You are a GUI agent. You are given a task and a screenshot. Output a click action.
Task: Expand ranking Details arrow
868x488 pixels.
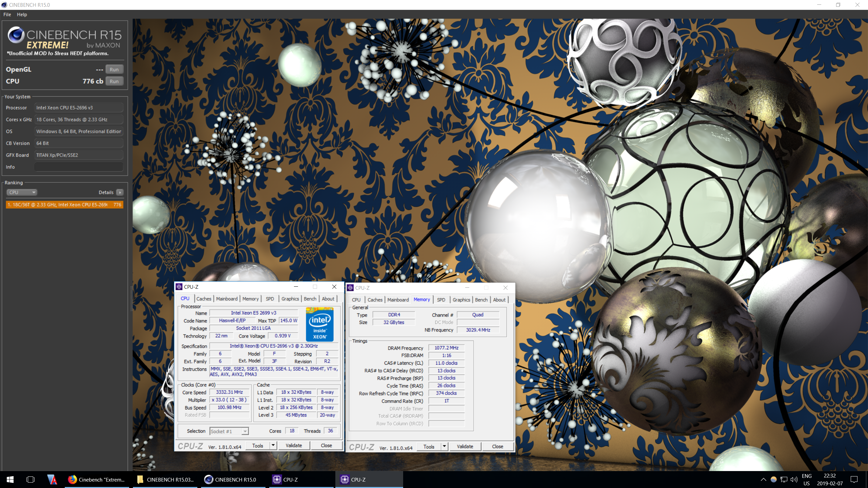120,192
